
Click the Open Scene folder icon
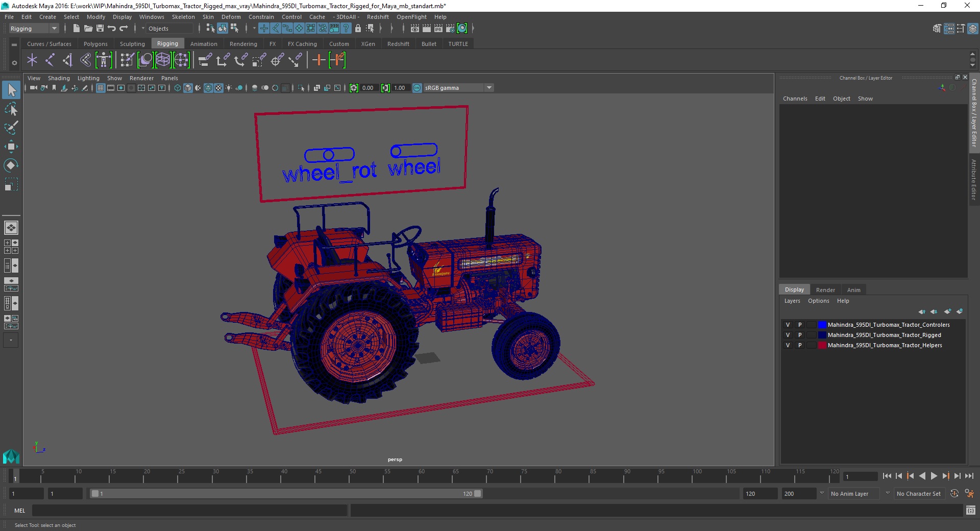(88, 29)
